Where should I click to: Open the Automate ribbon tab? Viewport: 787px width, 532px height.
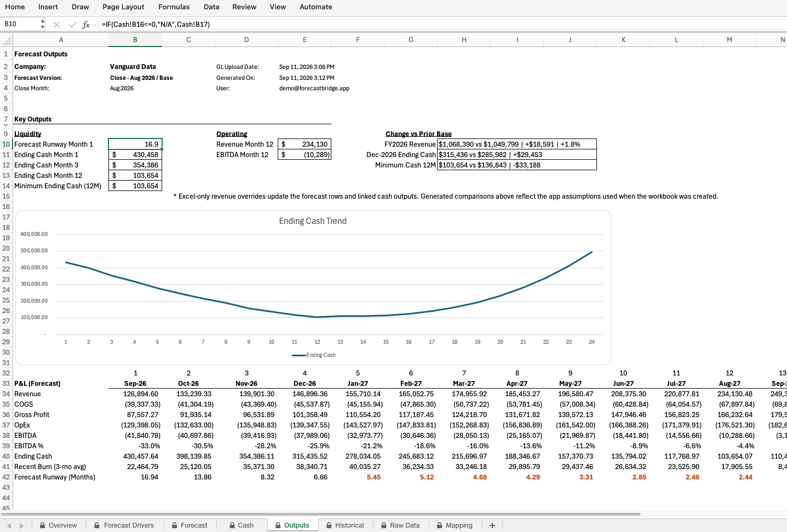[x=316, y=7]
